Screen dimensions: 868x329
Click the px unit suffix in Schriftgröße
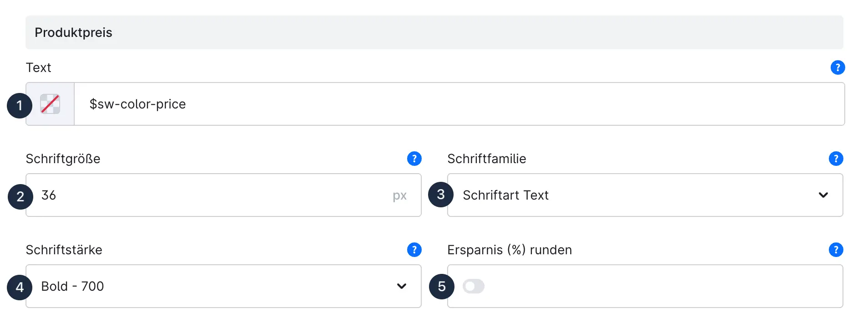click(x=399, y=195)
